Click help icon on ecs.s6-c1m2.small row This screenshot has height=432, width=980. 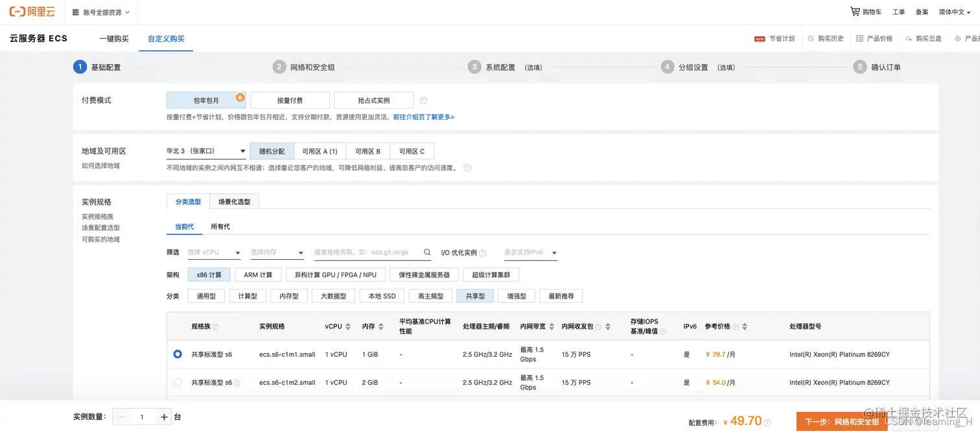click(237, 383)
